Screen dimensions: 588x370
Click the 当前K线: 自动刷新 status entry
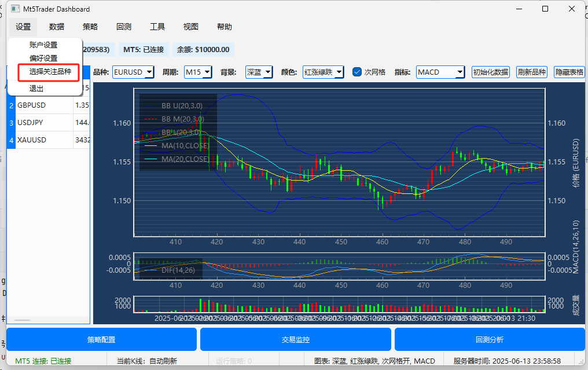pos(147,361)
